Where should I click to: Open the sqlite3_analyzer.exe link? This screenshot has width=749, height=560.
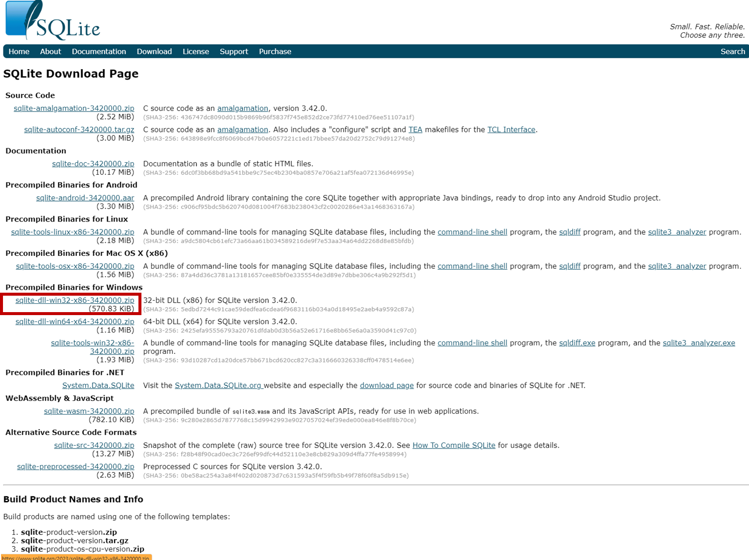pyautogui.click(x=699, y=343)
